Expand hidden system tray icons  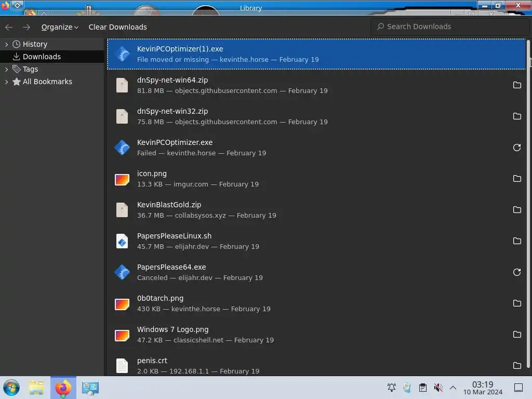[x=453, y=388]
